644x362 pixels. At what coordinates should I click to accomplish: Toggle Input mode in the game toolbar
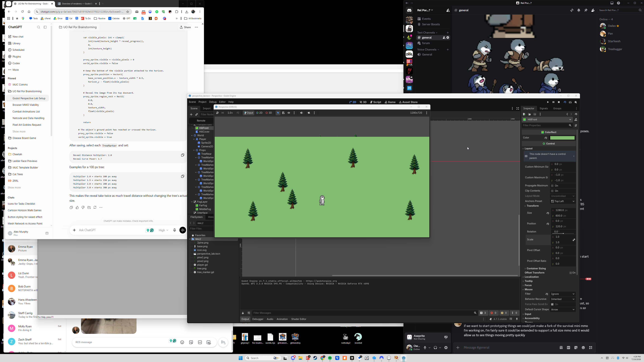249,113
